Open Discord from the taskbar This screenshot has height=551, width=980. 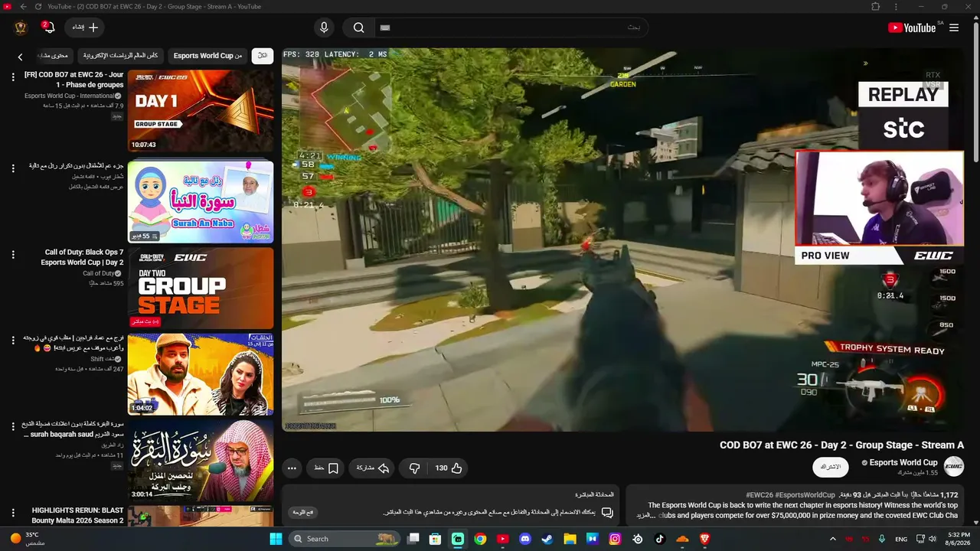pyautogui.click(x=524, y=539)
